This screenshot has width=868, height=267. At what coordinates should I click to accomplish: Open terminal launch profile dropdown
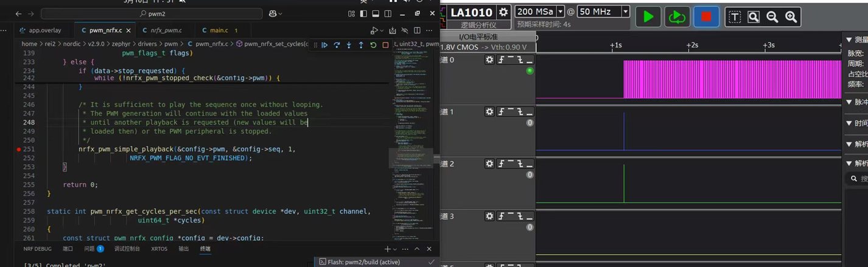(394, 249)
